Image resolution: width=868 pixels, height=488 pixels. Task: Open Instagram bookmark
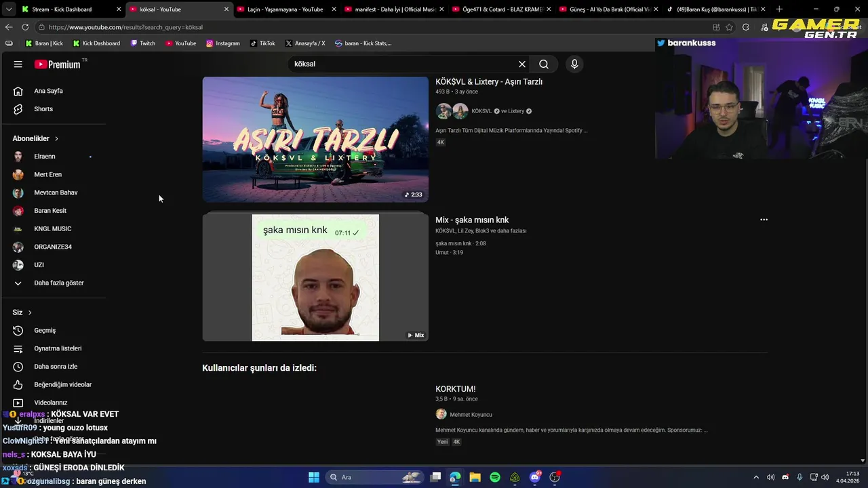[223, 43]
